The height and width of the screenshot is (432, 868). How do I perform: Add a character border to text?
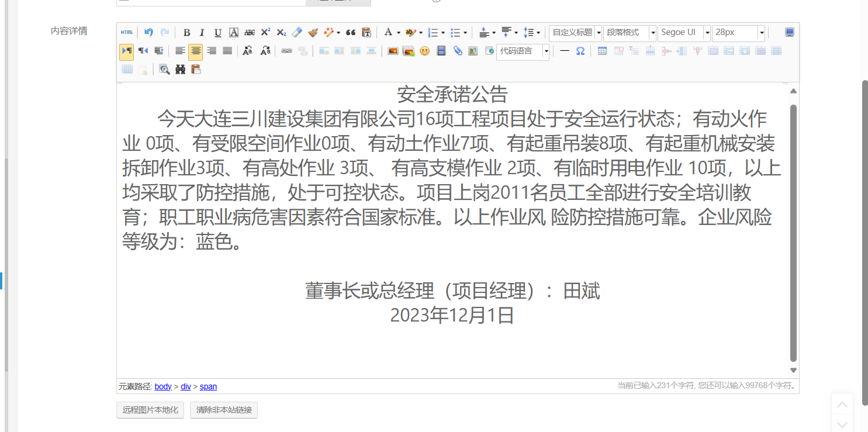click(x=234, y=33)
